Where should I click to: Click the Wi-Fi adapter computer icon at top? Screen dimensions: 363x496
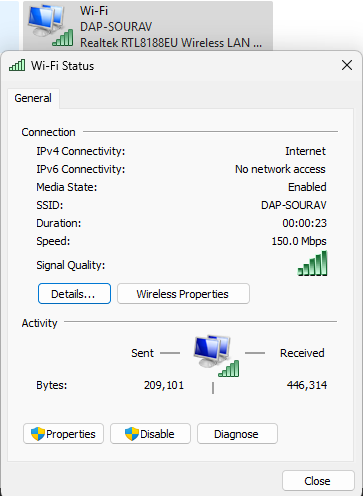point(50,26)
